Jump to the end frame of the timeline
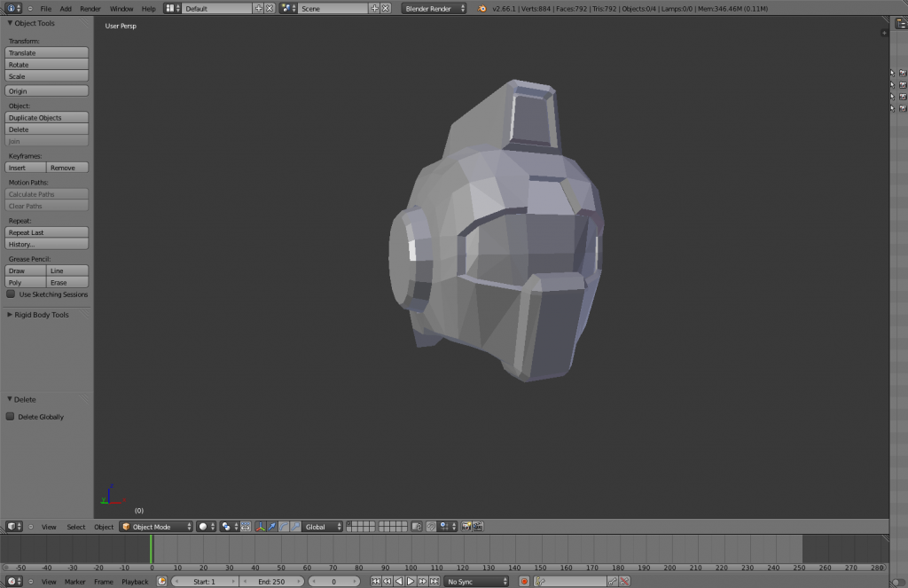 click(x=434, y=582)
